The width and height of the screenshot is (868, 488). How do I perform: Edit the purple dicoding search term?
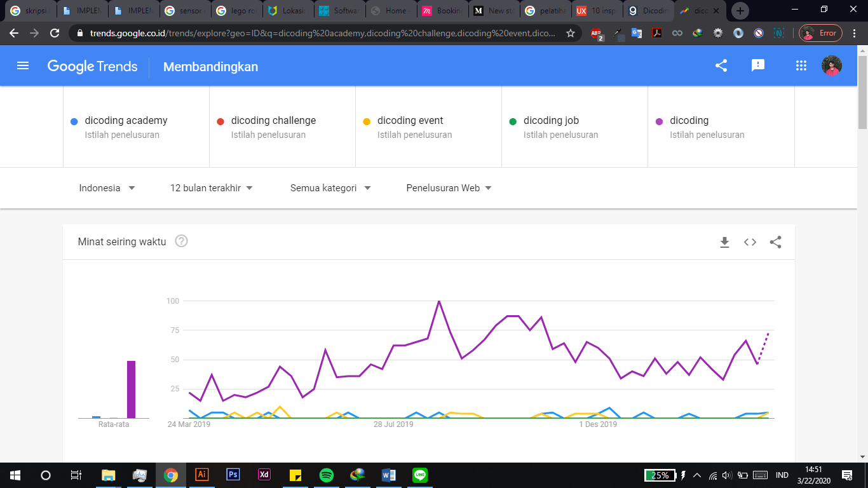(721, 127)
